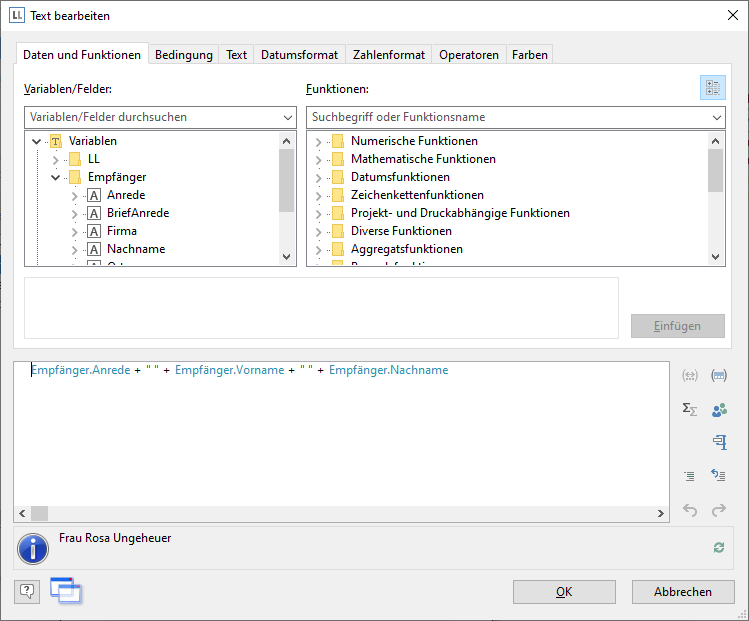Open the Funktionen search dropdown arrow
The image size is (749, 621).
tap(716, 118)
